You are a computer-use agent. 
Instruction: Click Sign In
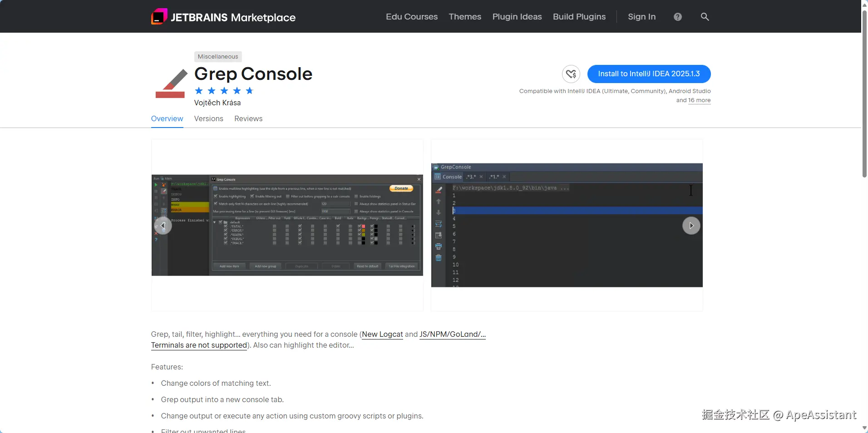[x=641, y=17]
